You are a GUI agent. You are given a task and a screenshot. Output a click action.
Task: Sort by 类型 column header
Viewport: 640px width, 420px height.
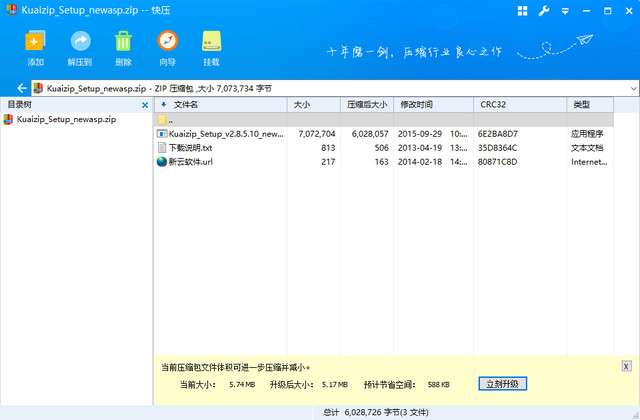tap(590, 105)
